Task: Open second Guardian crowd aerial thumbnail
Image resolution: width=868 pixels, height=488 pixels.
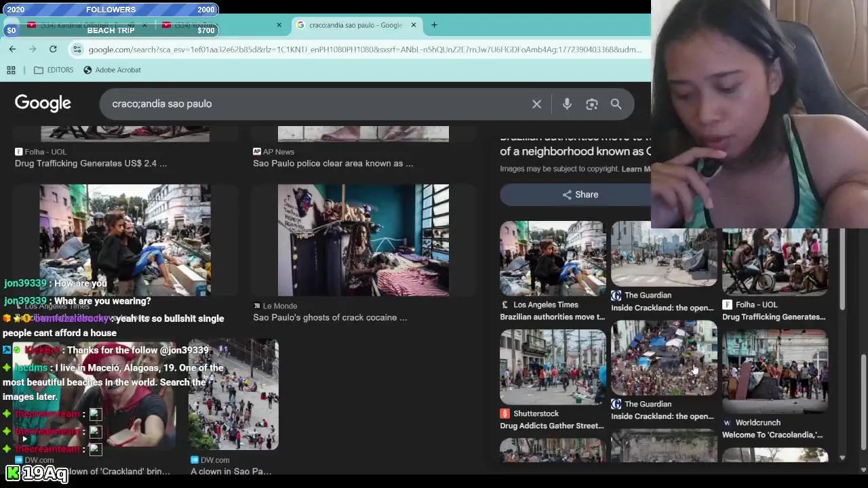Action: coord(664,358)
